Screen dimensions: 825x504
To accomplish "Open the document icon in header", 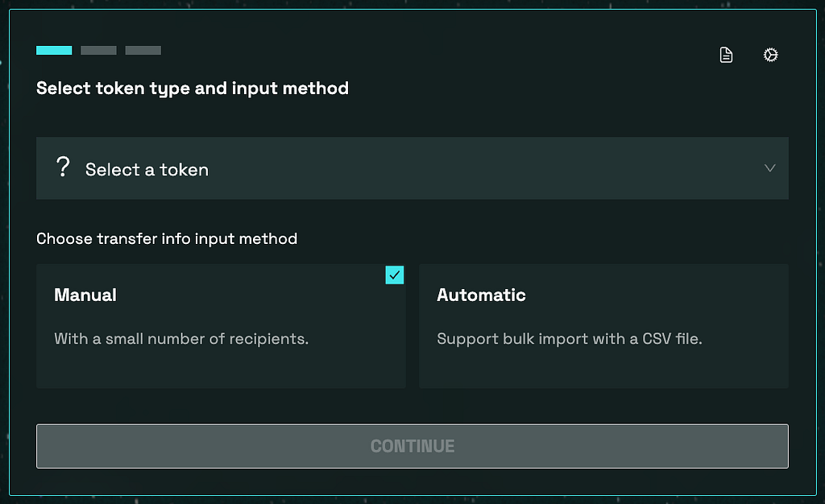I will pyautogui.click(x=726, y=55).
